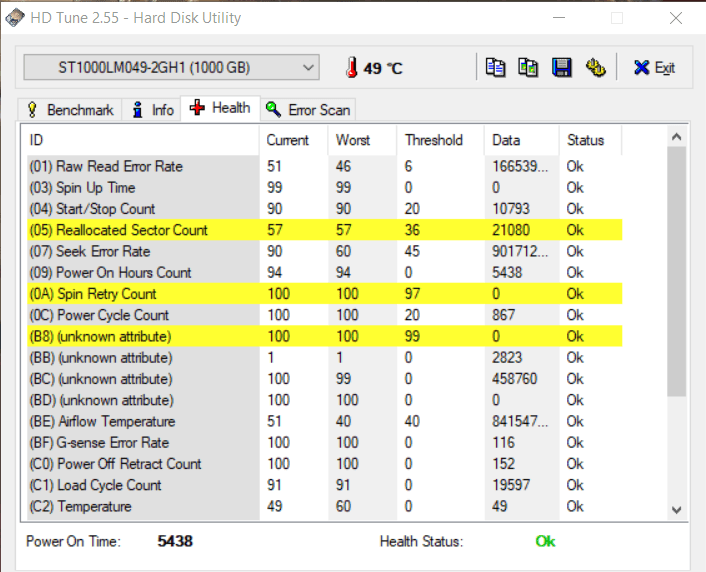
Task: Click scrollbar down arrow in attribute list
Action: click(676, 510)
